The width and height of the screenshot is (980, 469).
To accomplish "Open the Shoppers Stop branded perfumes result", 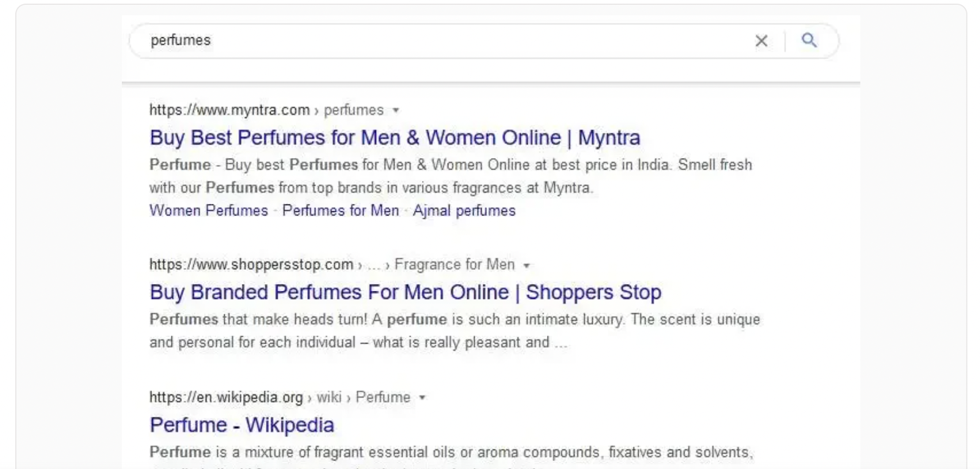I will 405,293.
